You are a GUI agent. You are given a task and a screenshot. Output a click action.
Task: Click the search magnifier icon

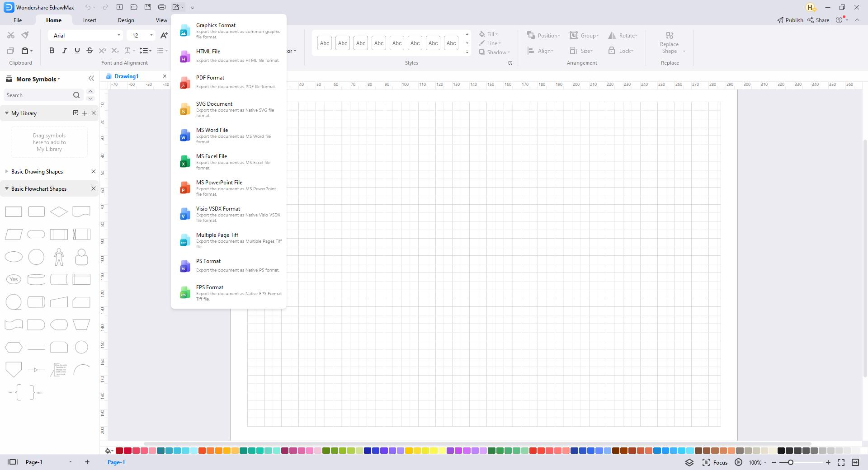76,95
